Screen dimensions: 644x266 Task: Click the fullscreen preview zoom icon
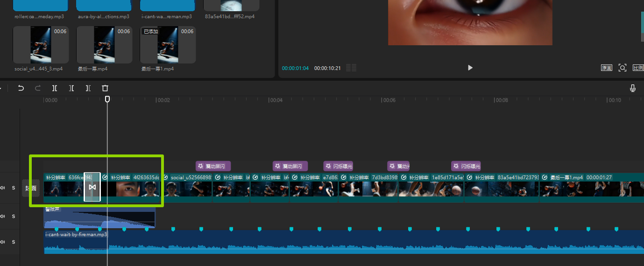622,68
